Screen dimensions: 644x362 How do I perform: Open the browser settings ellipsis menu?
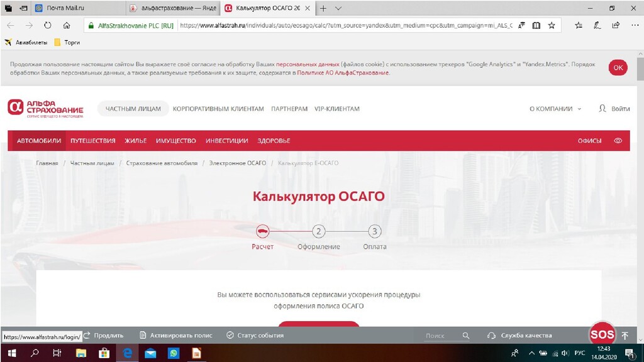click(x=635, y=25)
